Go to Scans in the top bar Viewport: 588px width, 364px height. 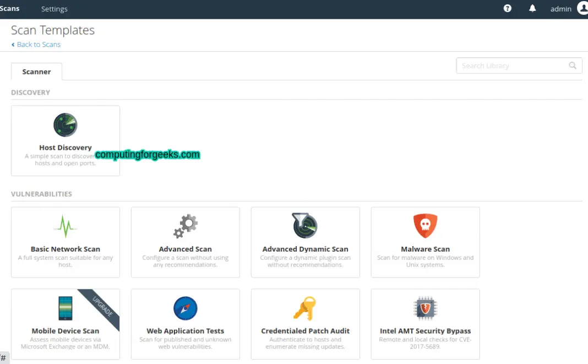point(10,8)
